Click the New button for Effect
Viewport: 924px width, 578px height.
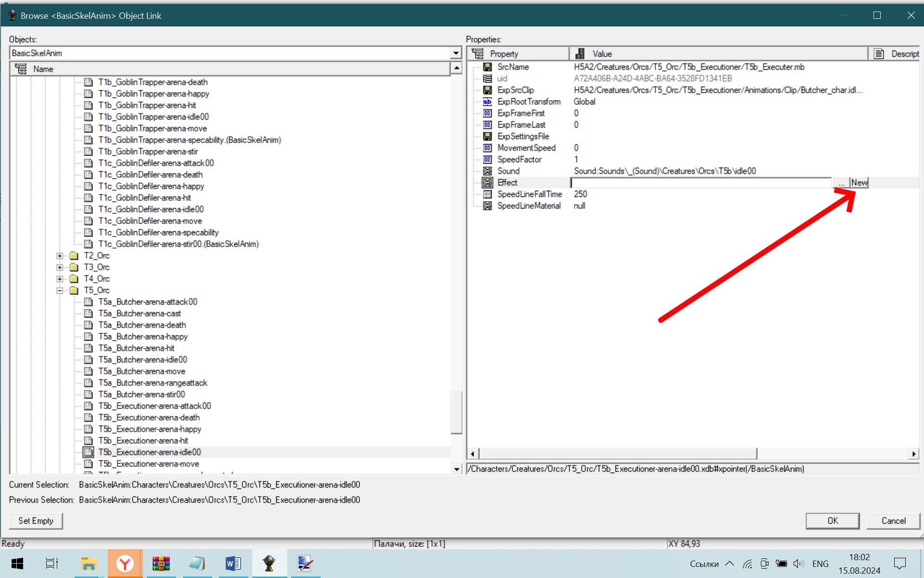[x=859, y=183]
